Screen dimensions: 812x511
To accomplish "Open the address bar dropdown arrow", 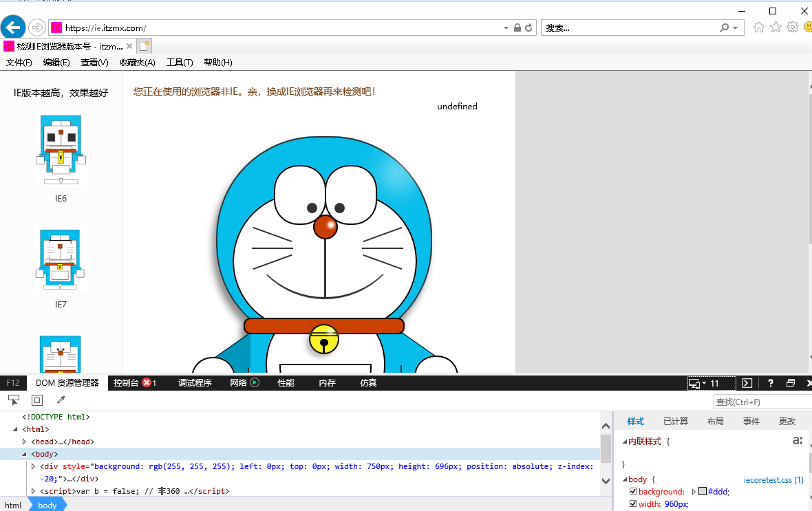I will (506, 28).
